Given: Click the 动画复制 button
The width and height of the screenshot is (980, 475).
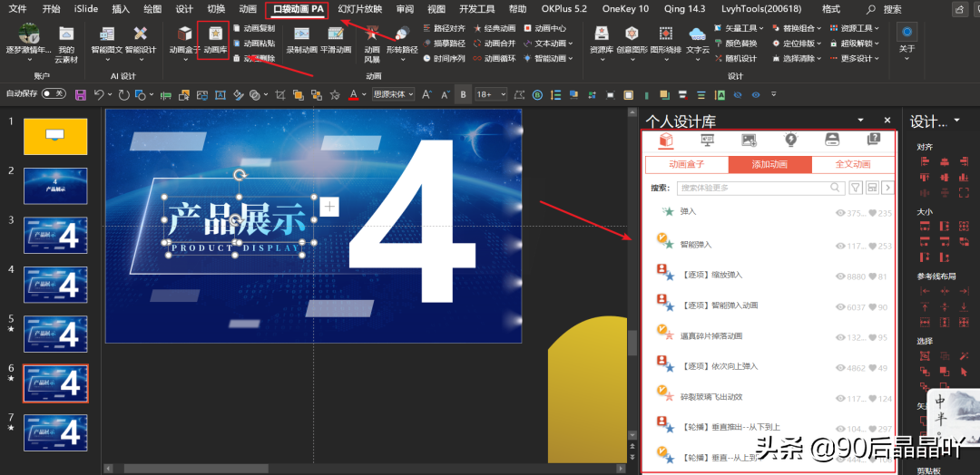Looking at the screenshot, I should click(x=254, y=28).
